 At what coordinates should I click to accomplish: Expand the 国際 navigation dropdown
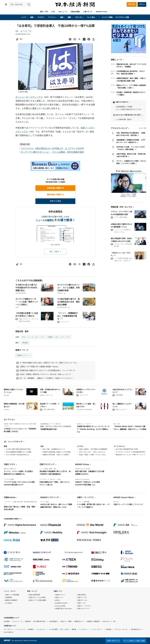70,17
